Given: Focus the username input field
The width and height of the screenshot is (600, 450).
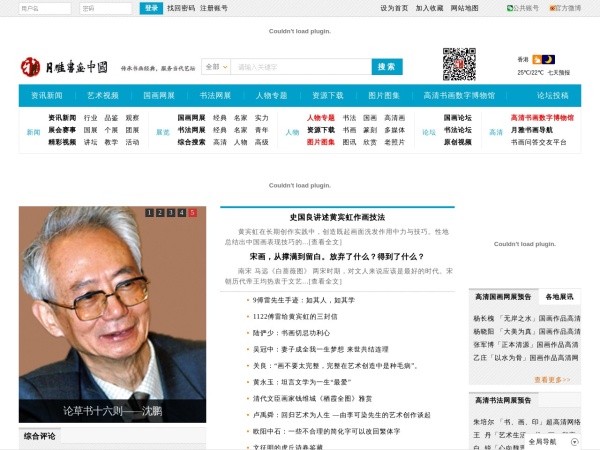Looking at the screenshot, I should (x=45, y=8).
